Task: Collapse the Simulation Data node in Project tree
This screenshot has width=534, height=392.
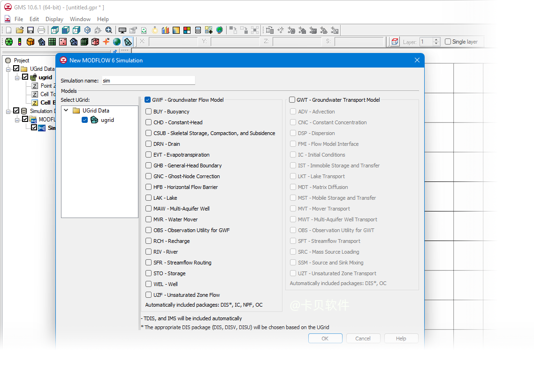Action: tap(8, 111)
